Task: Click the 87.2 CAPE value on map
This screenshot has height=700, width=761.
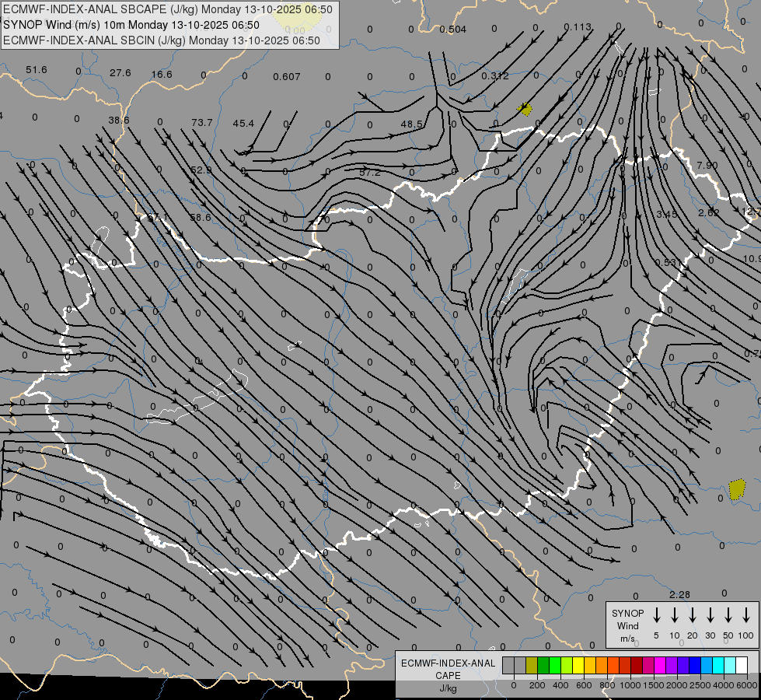Action: pos(370,173)
